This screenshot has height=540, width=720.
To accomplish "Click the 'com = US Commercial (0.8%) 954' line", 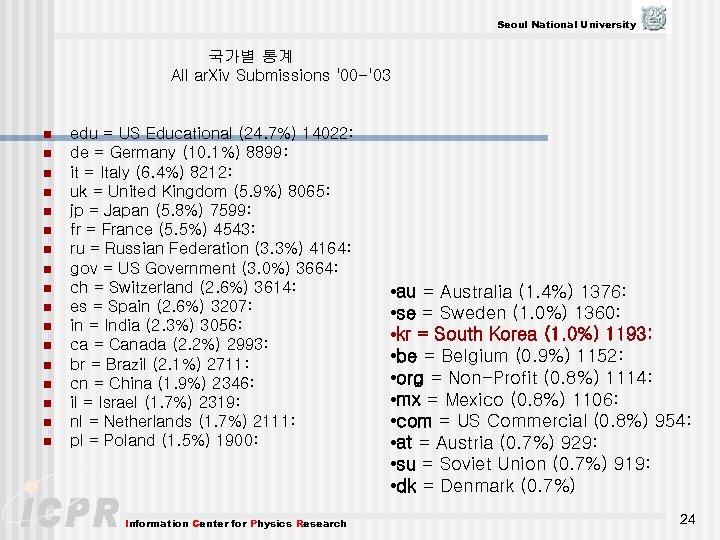I will tap(540, 421).
